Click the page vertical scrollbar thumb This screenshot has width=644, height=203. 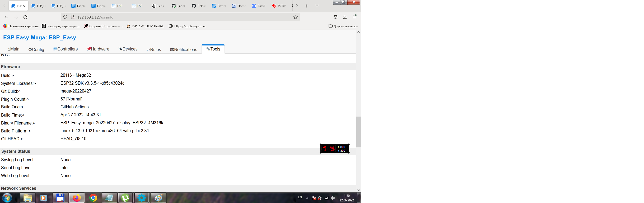[x=358, y=132]
